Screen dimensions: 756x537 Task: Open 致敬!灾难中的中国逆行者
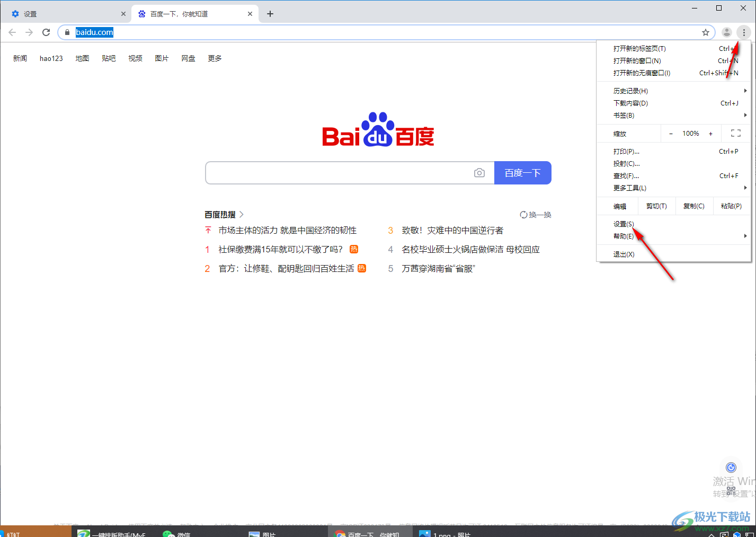(452, 231)
